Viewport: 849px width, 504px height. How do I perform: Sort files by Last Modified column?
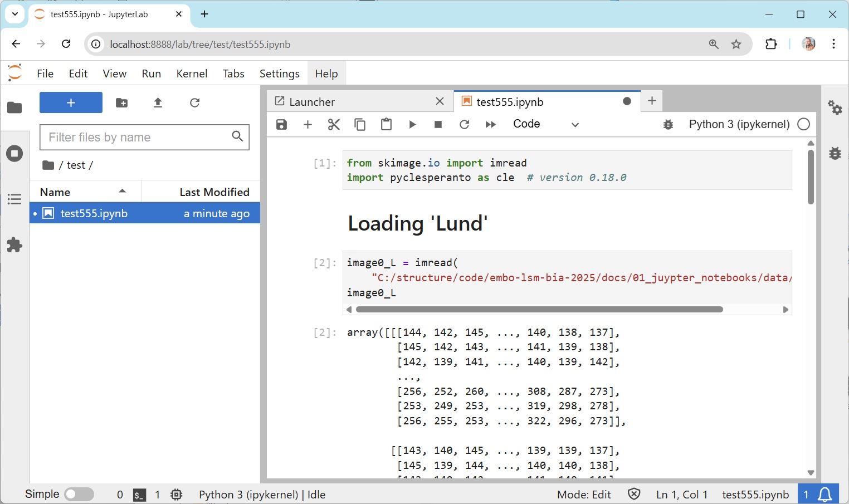(x=201, y=192)
